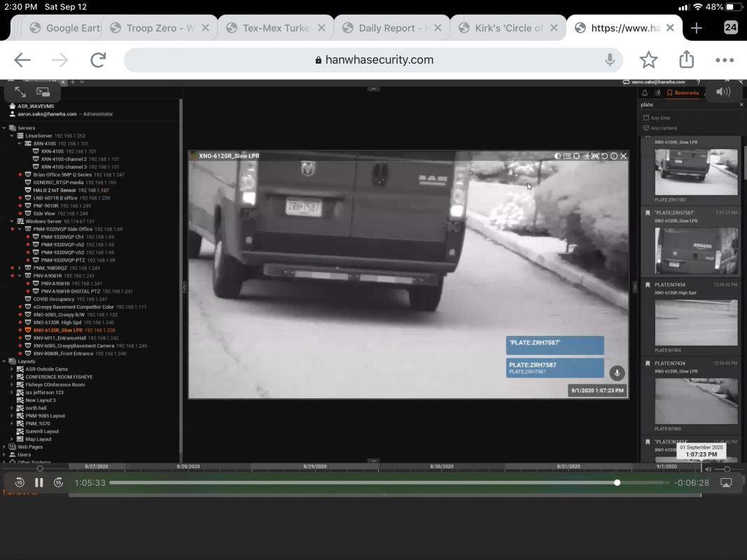Collapse the Servers tree node
The width and height of the screenshot is (747, 560).
coord(4,127)
